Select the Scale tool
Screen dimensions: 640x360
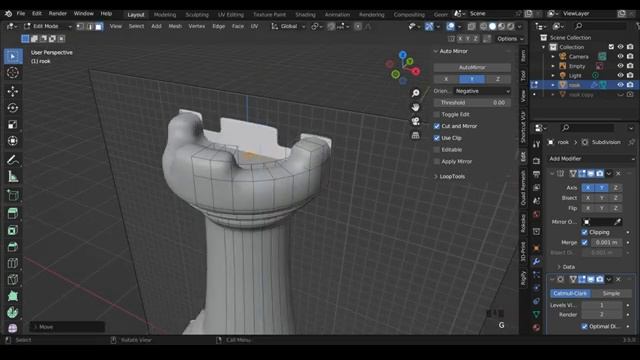tap(13, 124)
